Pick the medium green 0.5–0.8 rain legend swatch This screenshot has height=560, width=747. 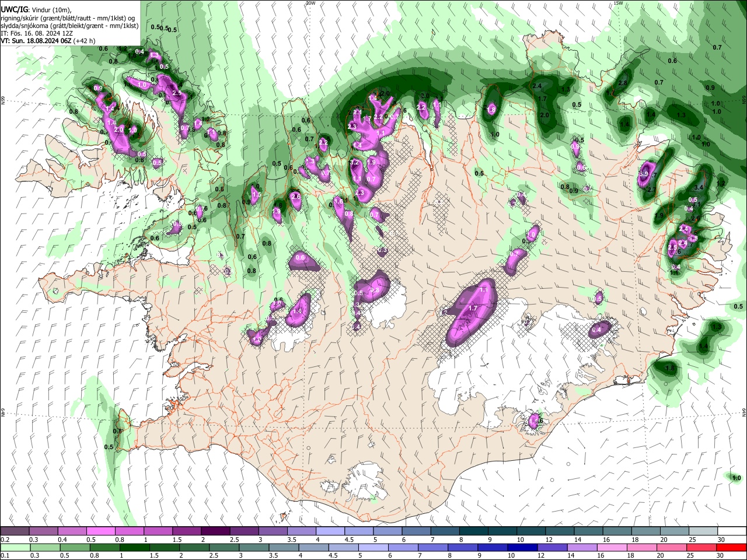75,547
